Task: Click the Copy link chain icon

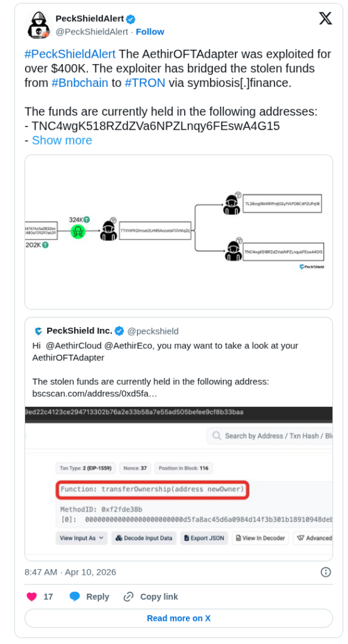Action: pos(128,597)
